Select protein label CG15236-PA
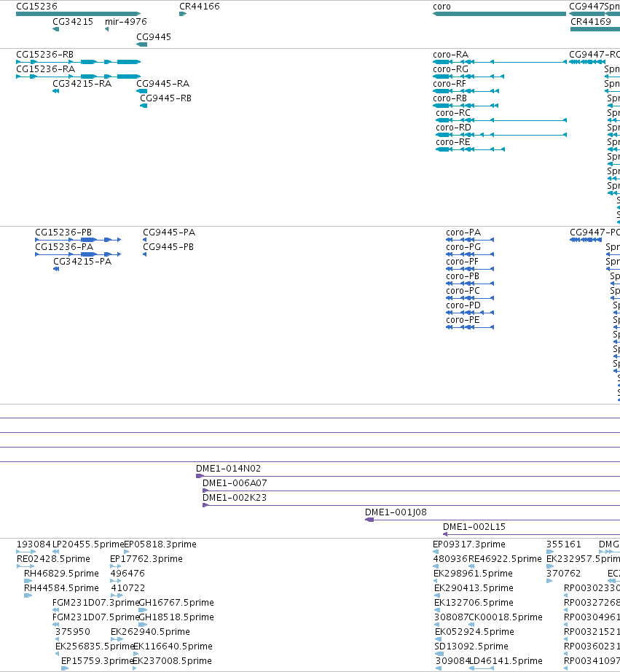The height and width of the screenshot is (672, 620). coord(64,247)
